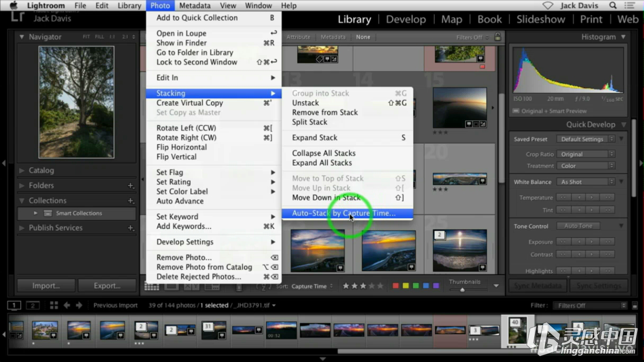Switch to the Map module
The width and height of the screenshot is (644, 362).
[x=452, y=20]
